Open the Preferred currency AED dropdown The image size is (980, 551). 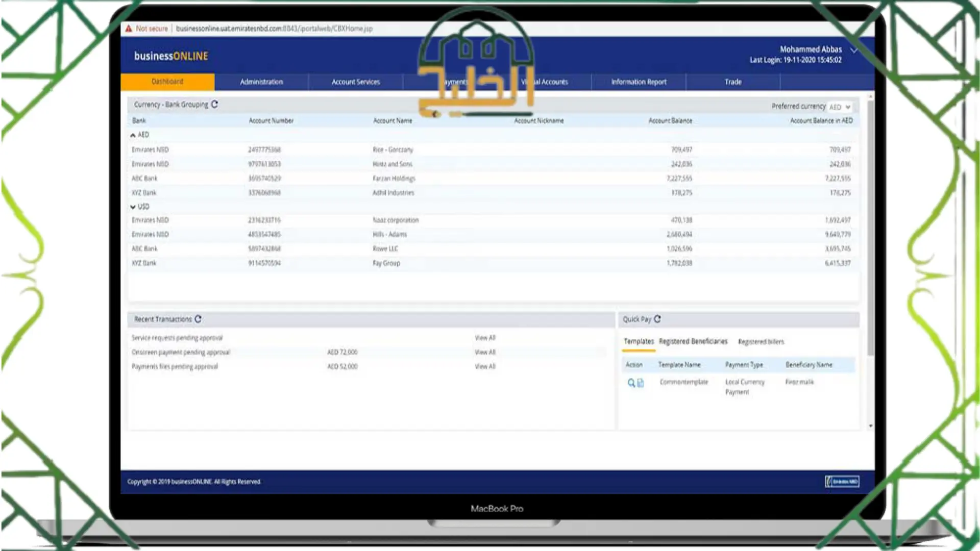tap(840, 107)
